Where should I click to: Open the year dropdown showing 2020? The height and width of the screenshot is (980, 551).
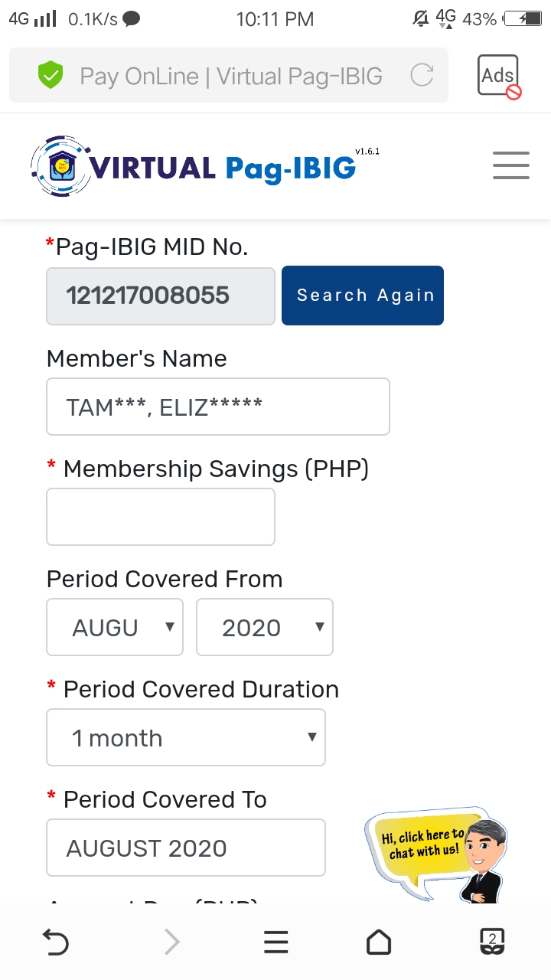[264, 628]
